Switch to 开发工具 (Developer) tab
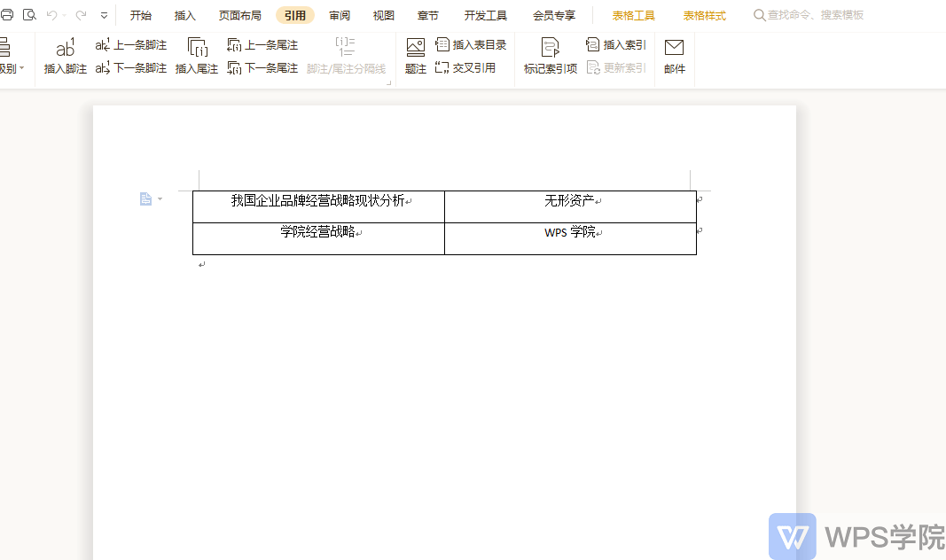This screenshot has width=946, height=560. pyautogui.click(x=485, y=15)
